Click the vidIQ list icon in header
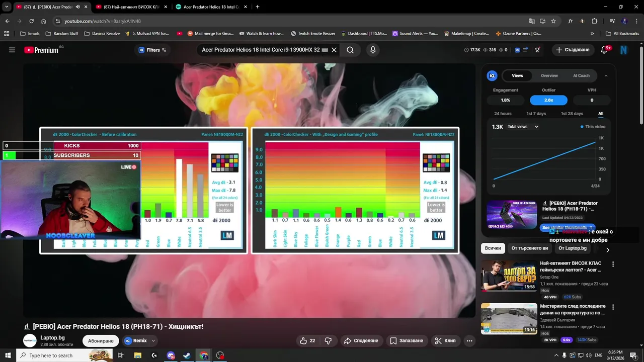Image resolution: width=644 pixels, height=362 pixels. (x=525, y=50)
